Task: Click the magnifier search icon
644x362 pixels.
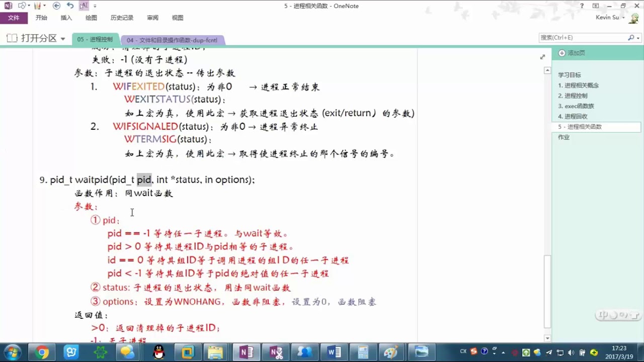Action: click(x=630, y=38)
